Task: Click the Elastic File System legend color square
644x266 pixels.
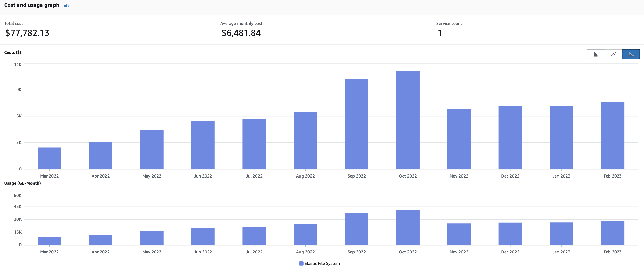Action: [301, 263]
